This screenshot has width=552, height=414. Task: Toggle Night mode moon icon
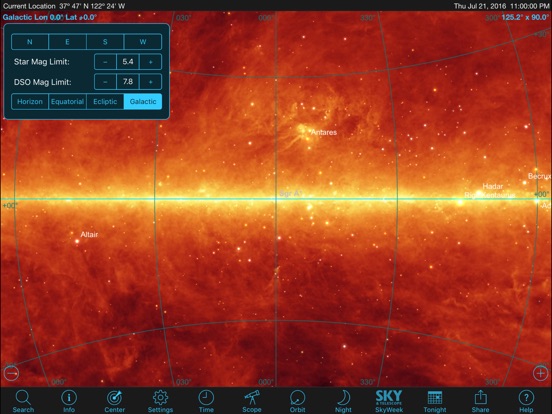pyautogui.click(x=343, y=398)
